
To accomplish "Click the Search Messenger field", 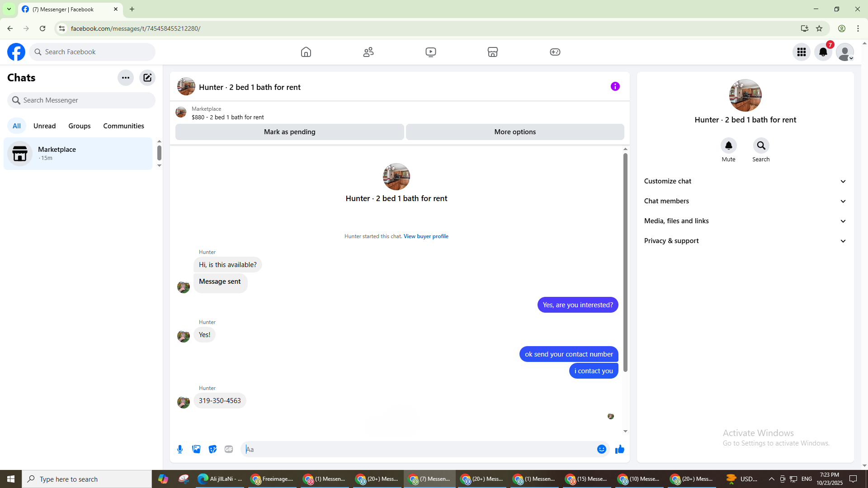I will click(81, 100).
